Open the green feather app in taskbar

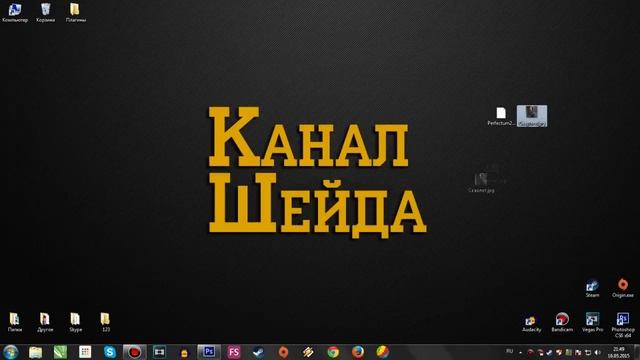(60, 352)
